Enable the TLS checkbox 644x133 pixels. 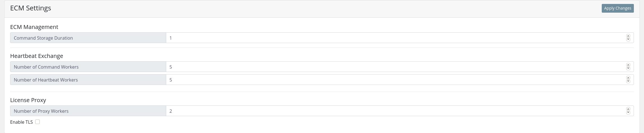(37, 122)
